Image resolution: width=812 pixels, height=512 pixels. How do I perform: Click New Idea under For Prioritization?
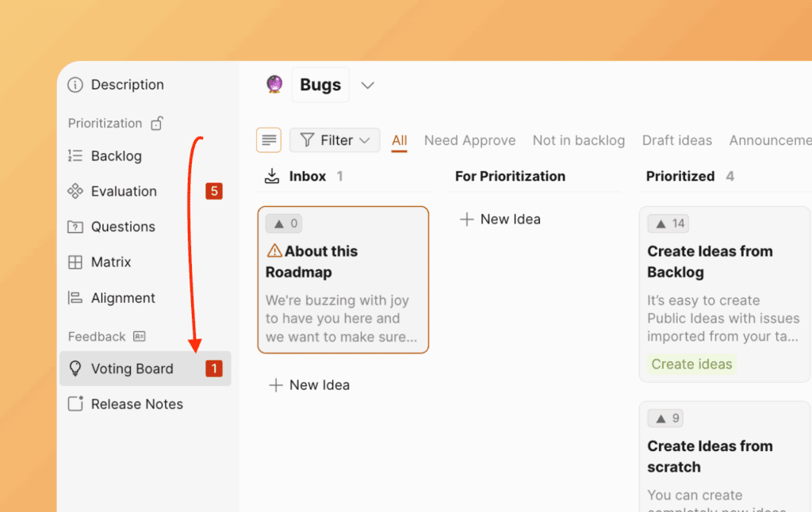pyautogui.click(x=500, y=220)
